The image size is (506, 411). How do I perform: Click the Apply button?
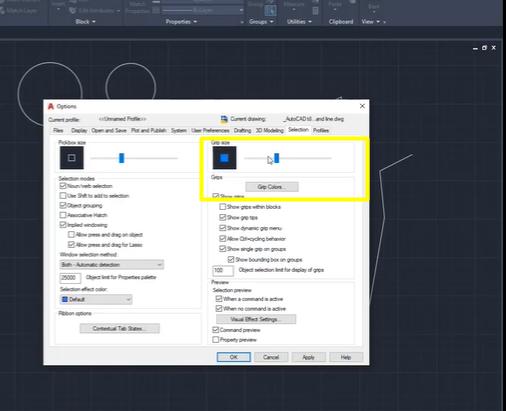point(308,357)
